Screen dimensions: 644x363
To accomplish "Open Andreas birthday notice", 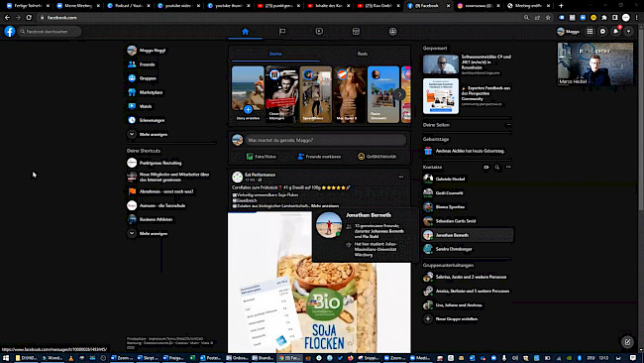I will (468, 151).
